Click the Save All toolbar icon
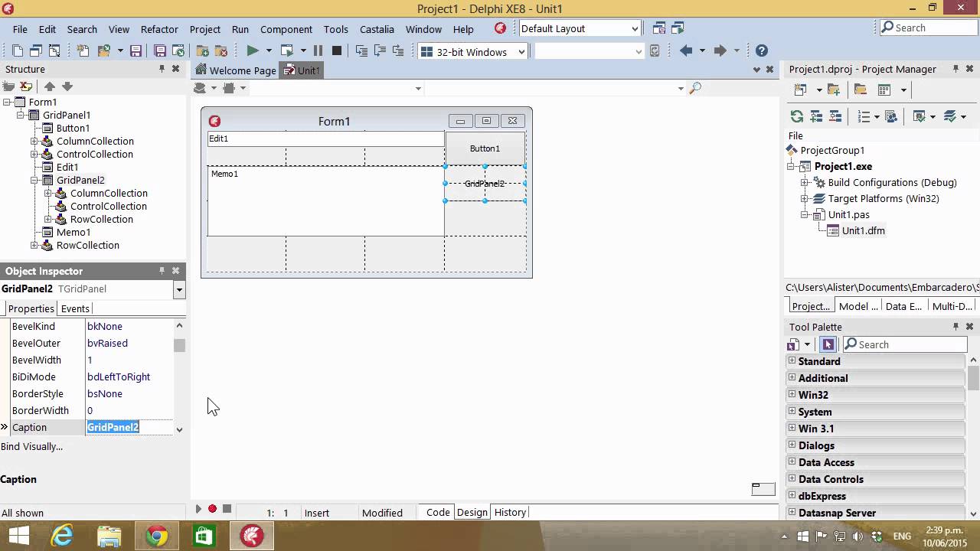Image resolution: width=980 pixels, height=551 pixels. 160,51
